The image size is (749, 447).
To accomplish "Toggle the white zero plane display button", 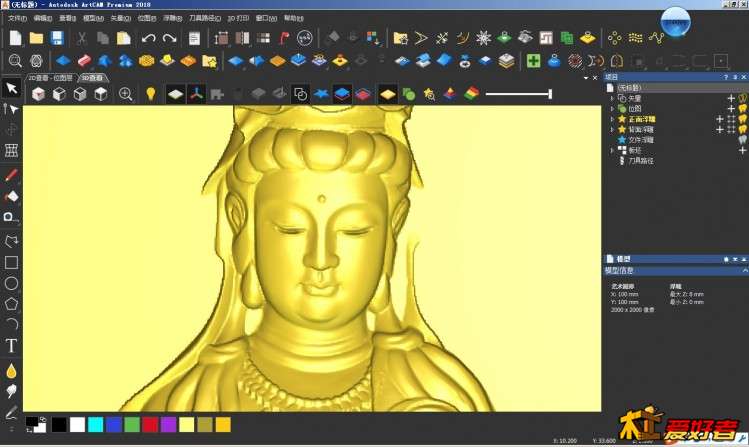I will click(x=175, y=94).
